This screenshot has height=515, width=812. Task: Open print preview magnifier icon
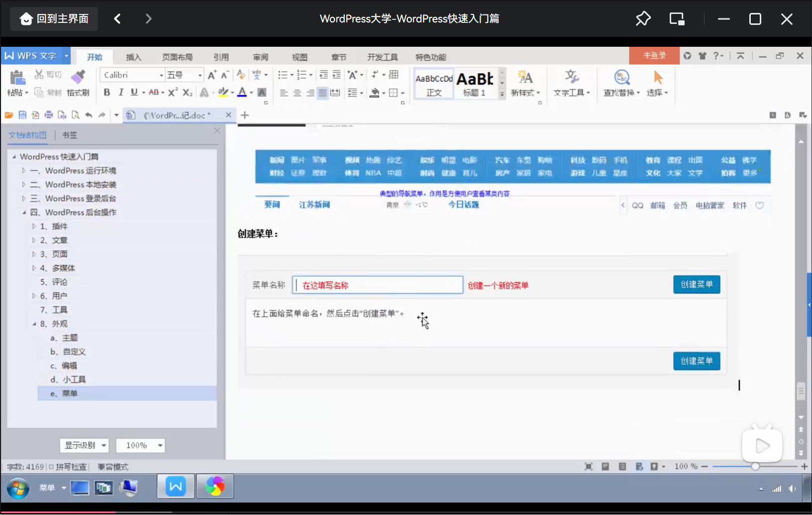[x=76, y=115]
